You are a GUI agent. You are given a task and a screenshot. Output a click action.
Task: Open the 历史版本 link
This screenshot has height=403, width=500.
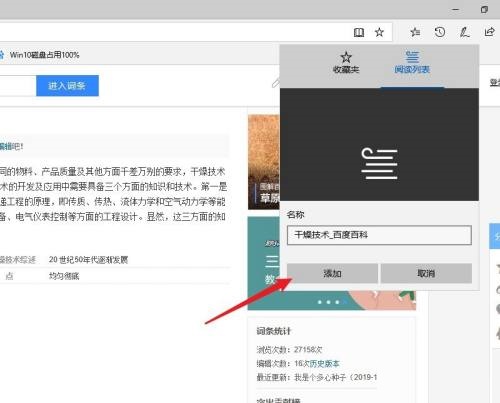point(324,363)
